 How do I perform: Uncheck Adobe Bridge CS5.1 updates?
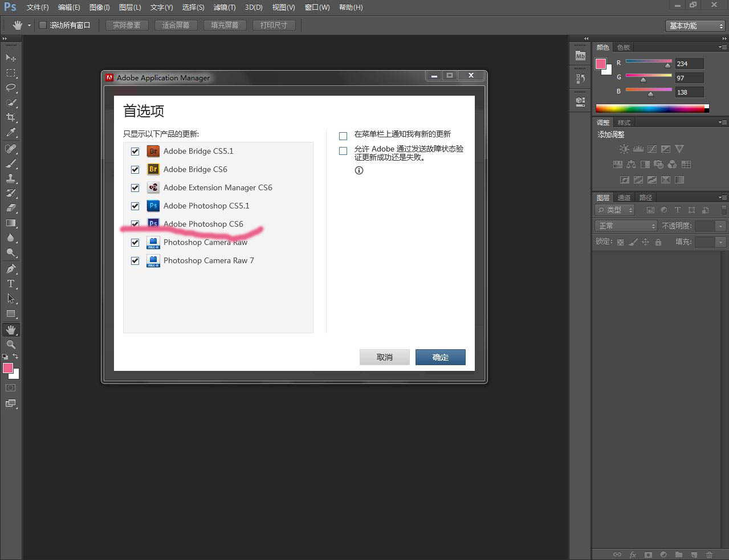135,152
